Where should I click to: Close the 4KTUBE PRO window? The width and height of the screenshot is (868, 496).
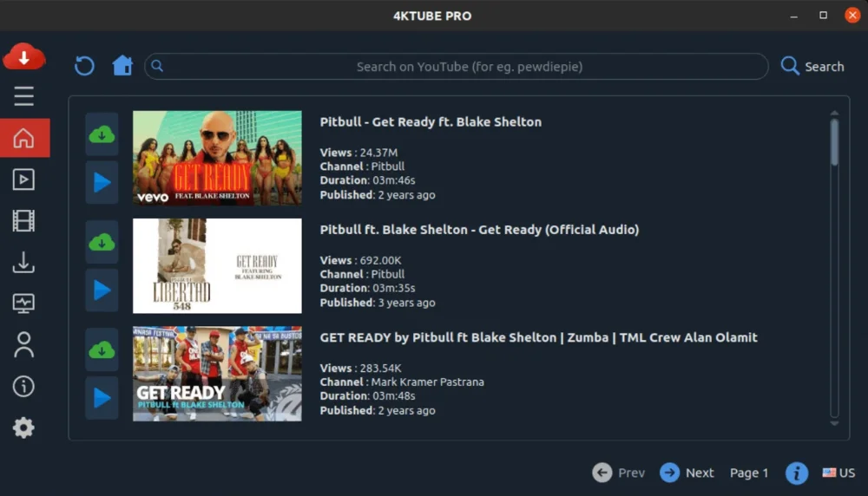[x=852, y=15]
